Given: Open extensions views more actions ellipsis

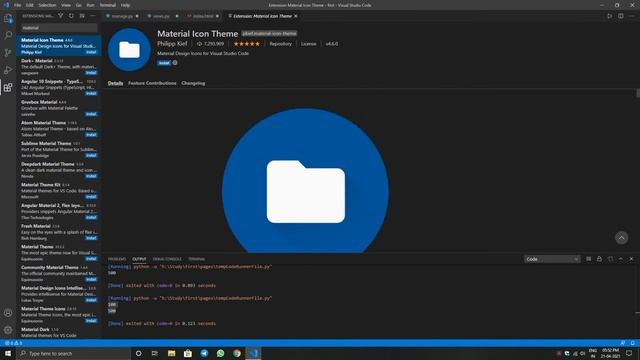Looking at the screenshot, I should click(x=93, y=16).
